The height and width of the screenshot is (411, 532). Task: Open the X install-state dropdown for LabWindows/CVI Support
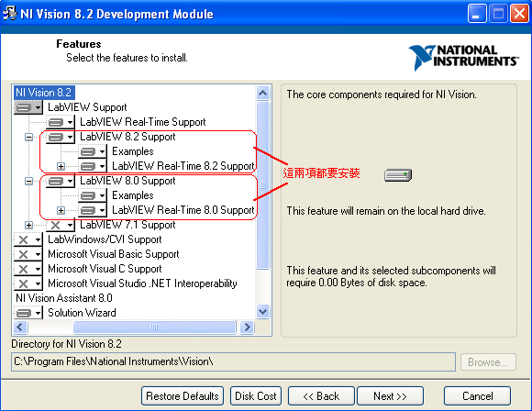(28, 239)
